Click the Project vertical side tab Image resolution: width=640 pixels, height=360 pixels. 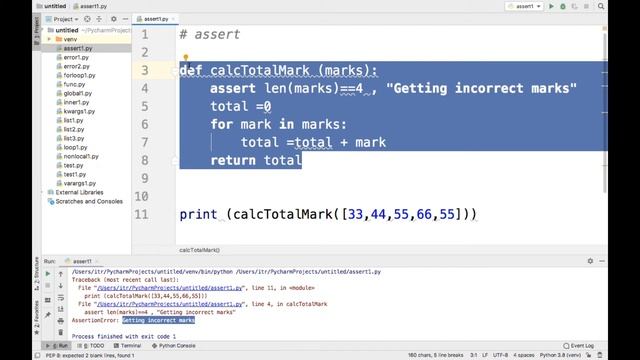37,31
